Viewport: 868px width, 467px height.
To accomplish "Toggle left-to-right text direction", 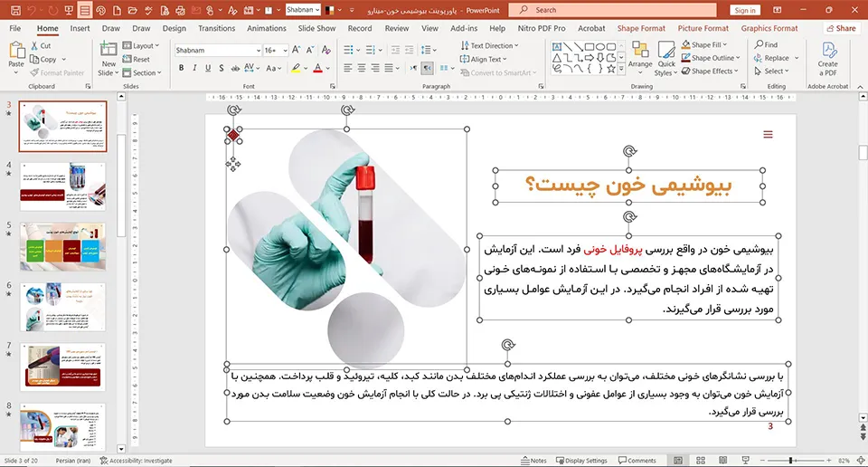I will tap(413, 68).
